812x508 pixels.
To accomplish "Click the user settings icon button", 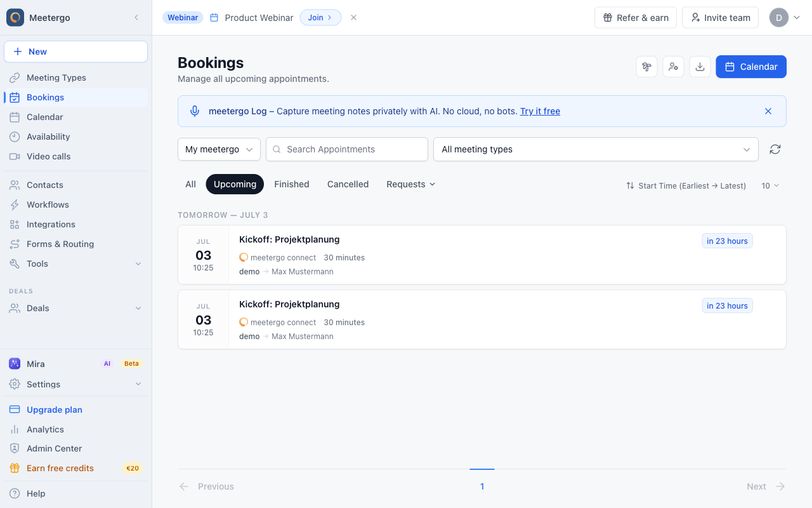I will [x=673, y=67].
